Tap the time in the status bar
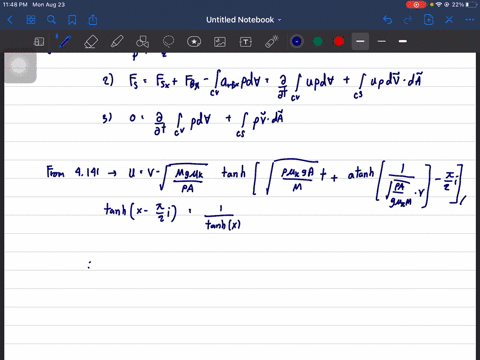 [x=15, y=5]
